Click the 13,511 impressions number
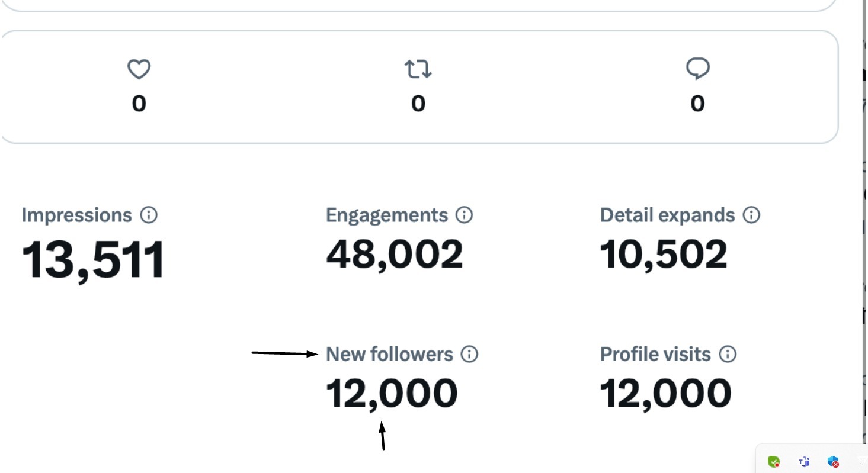The height and width of the screenshot is (473, 868). [x=93, y=260]
